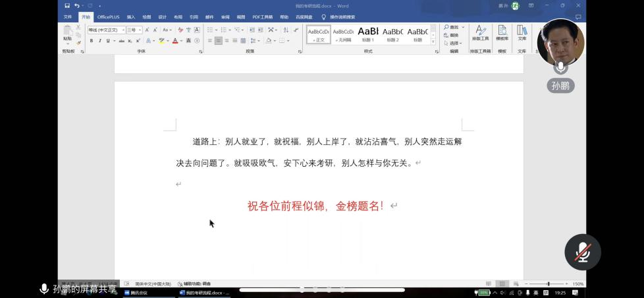Image resolution: width=644 pixels, height=298 pixels.
Task: Apply the 标题 1 heading style
Action: click(x=368, y=34)
